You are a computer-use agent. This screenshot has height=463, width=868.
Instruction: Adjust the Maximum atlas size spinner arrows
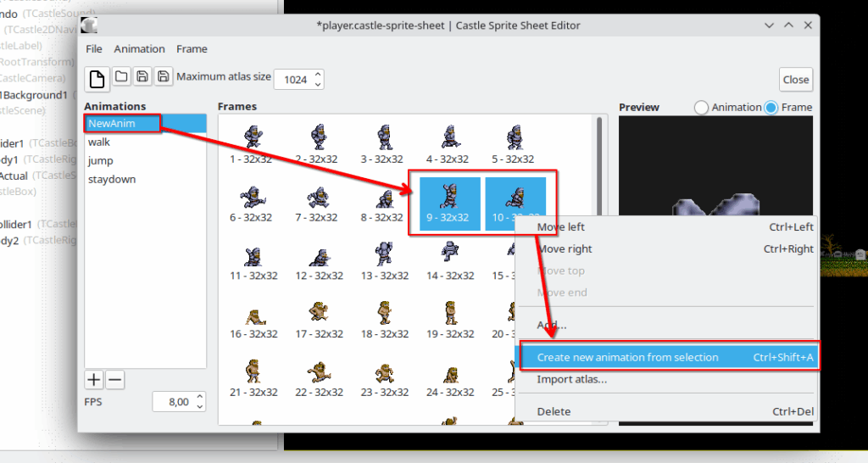point(318,79)
